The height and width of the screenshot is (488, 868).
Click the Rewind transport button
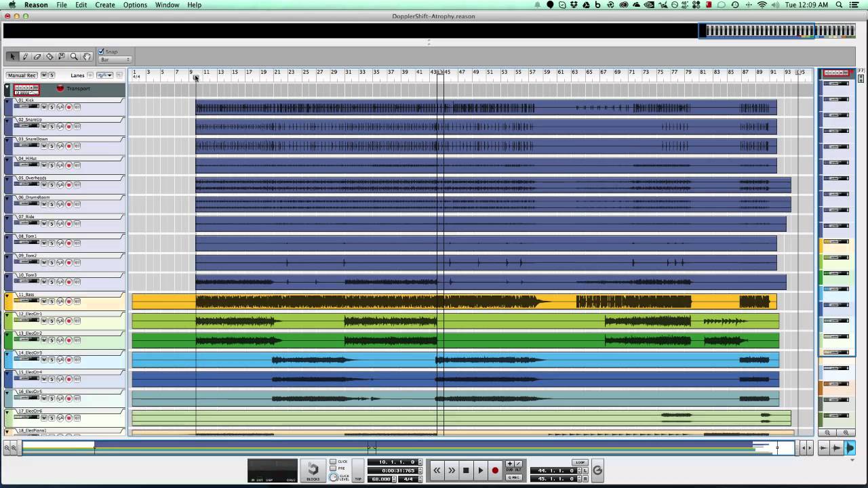[437, 470]
